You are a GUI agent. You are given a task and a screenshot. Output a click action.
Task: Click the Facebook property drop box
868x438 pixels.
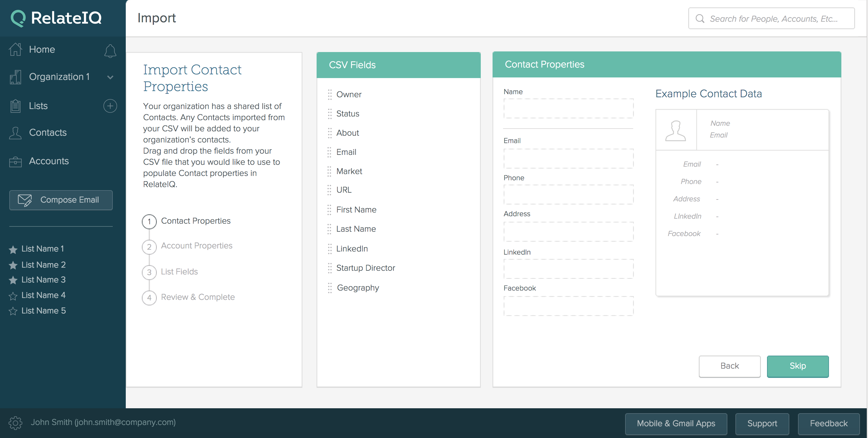point(568,306)
